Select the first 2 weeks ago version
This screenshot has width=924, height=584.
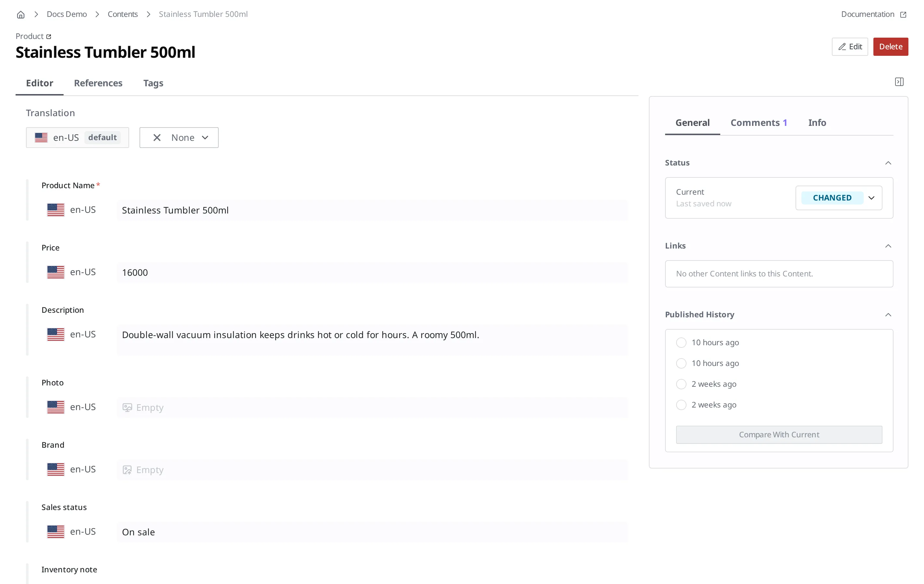coord(681,384)
